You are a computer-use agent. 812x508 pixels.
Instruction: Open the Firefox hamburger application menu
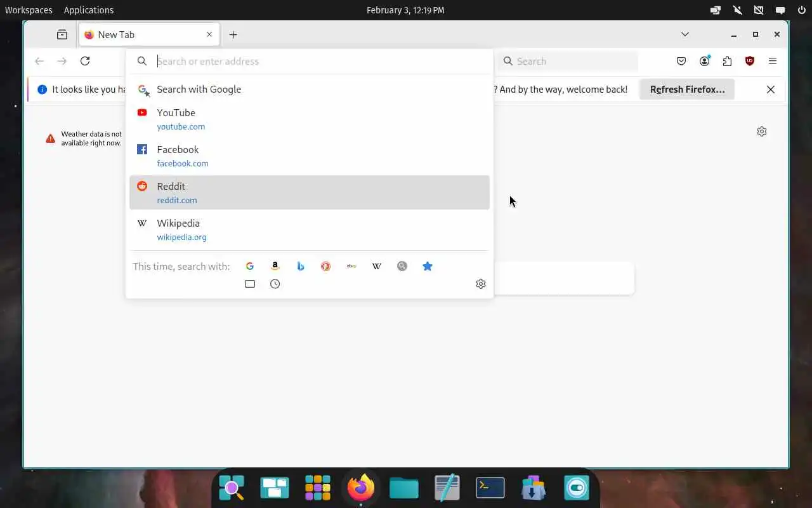pyautogui.click(x=773, y=61)
